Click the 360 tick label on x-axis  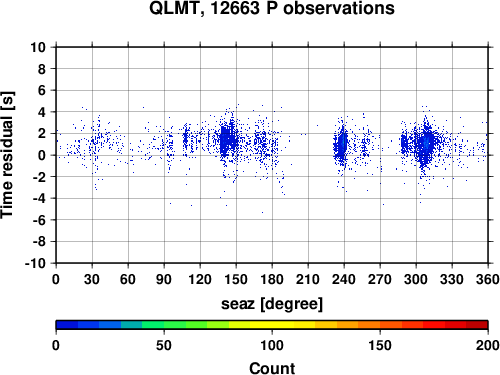pos(488,279)
